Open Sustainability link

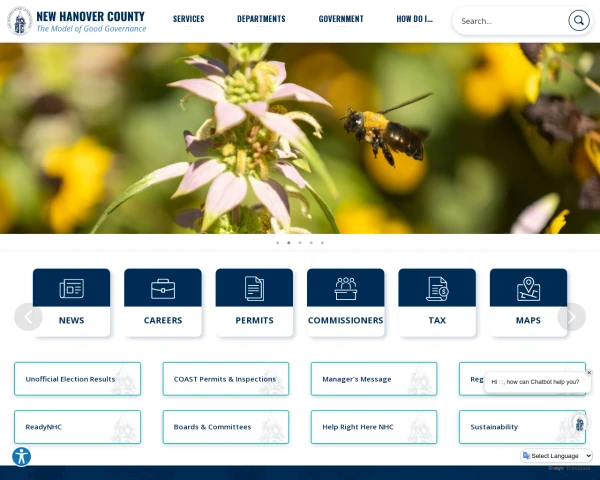(522, 427)
